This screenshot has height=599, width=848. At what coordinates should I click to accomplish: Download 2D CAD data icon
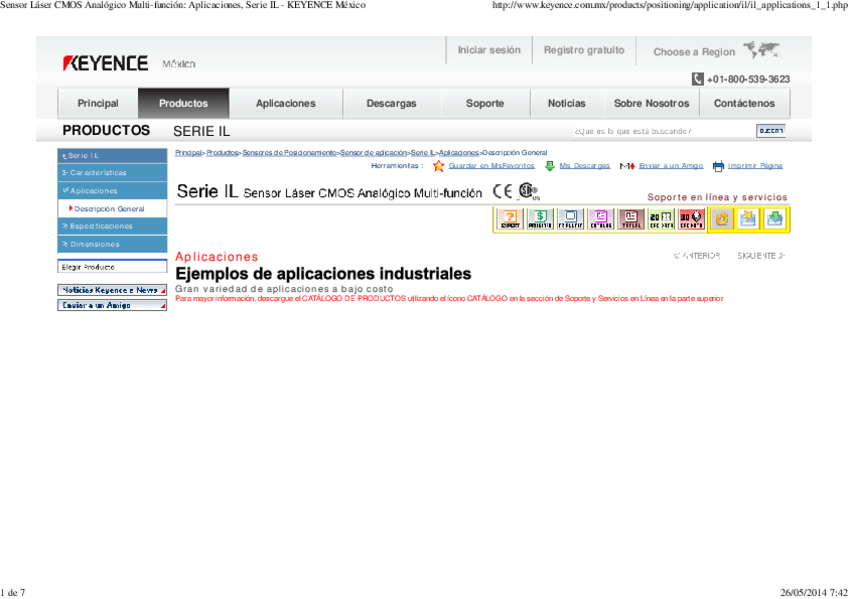pyautogui.click(x=661, y=219)
